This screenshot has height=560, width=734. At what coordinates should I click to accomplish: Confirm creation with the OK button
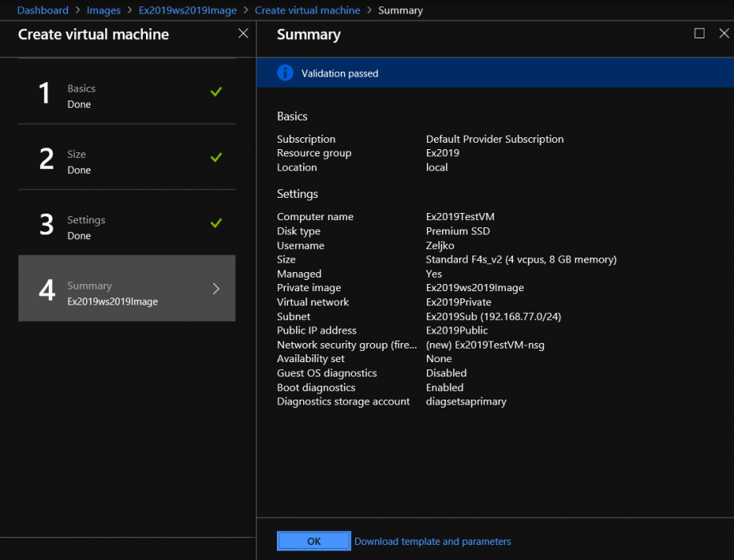(x=314, y=541)
